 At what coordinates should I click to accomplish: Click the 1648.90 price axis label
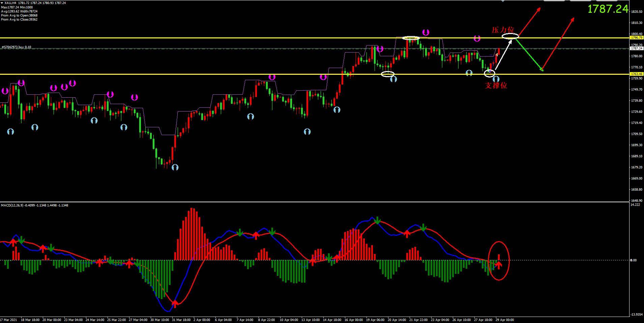tap(637, 200)
